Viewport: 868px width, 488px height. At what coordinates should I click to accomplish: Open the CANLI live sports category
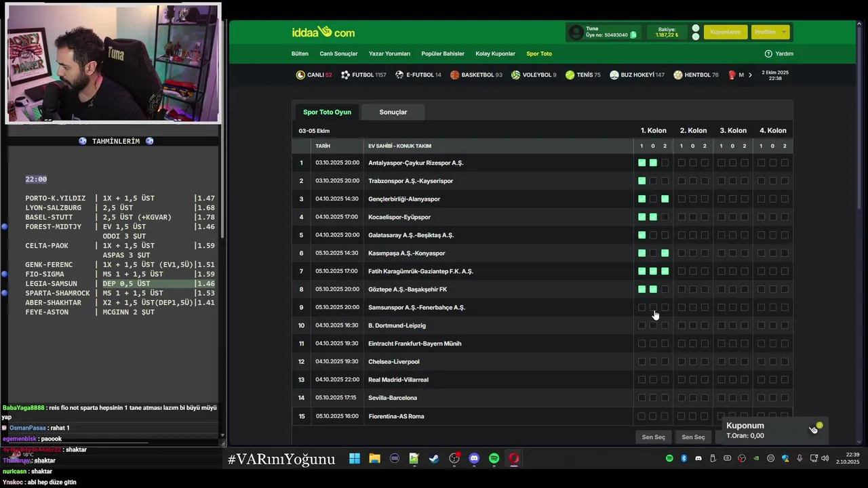tap(314, 75)
